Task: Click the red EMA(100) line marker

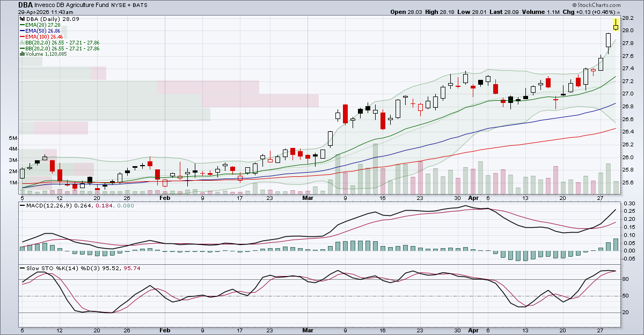Action: pos(21,36)
